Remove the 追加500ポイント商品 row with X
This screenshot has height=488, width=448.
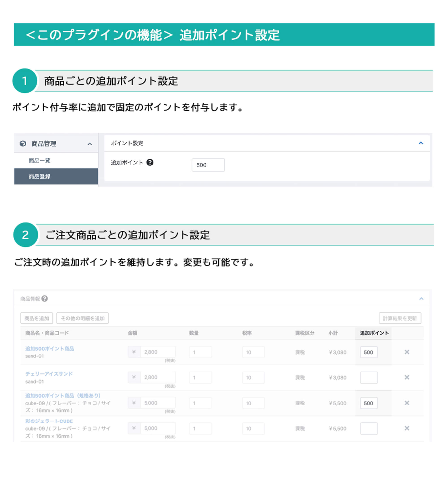[407, 352]
